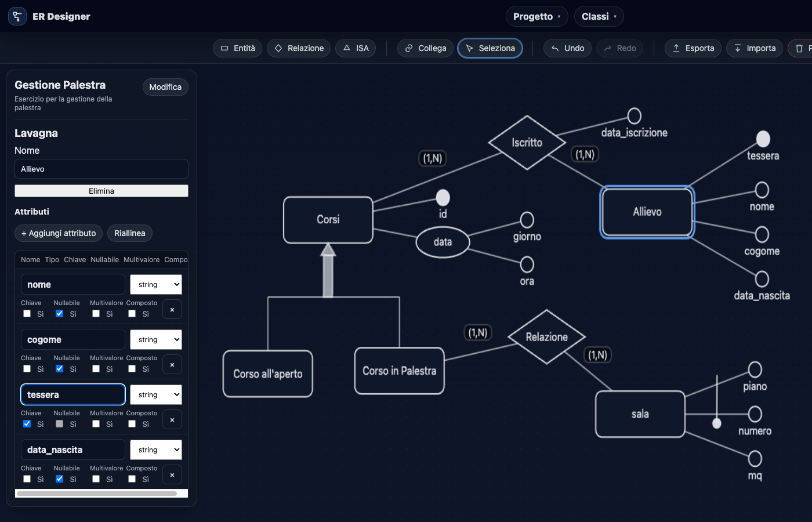This screenshot has height=522, width=812.
Task: Click the Collega link tool
Action: 426,48
